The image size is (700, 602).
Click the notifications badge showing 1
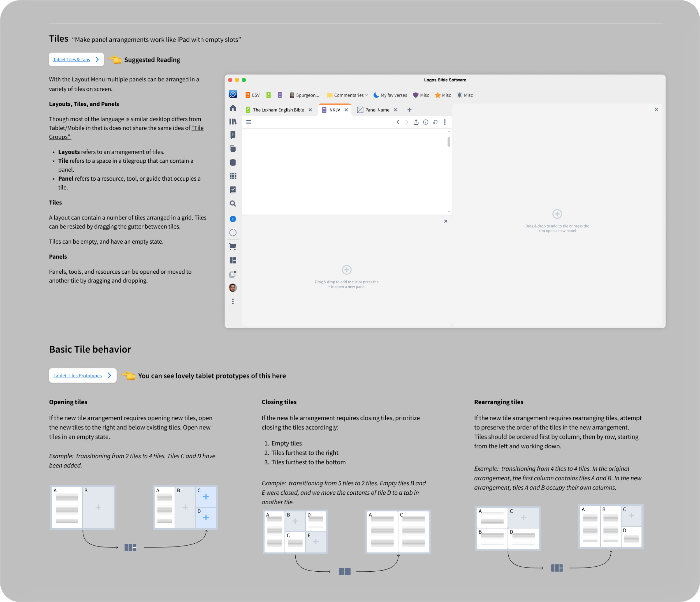pos(233,219)
